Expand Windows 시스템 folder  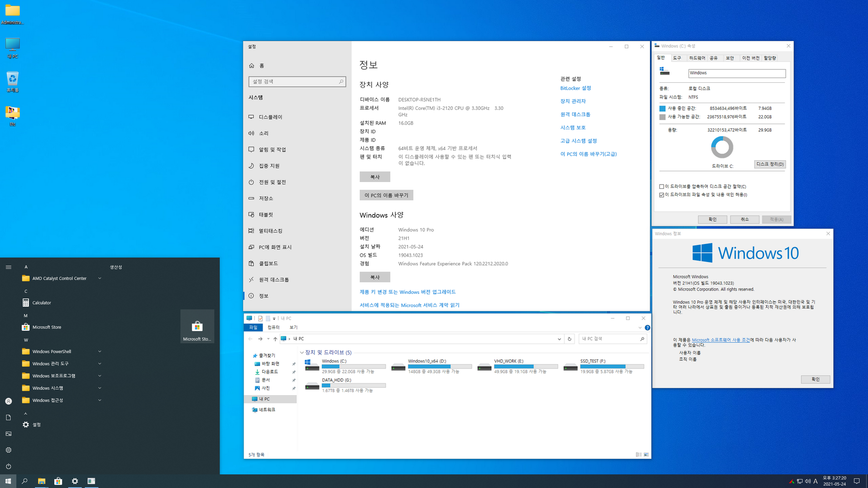pyautogui.click(x=100, y=388)
